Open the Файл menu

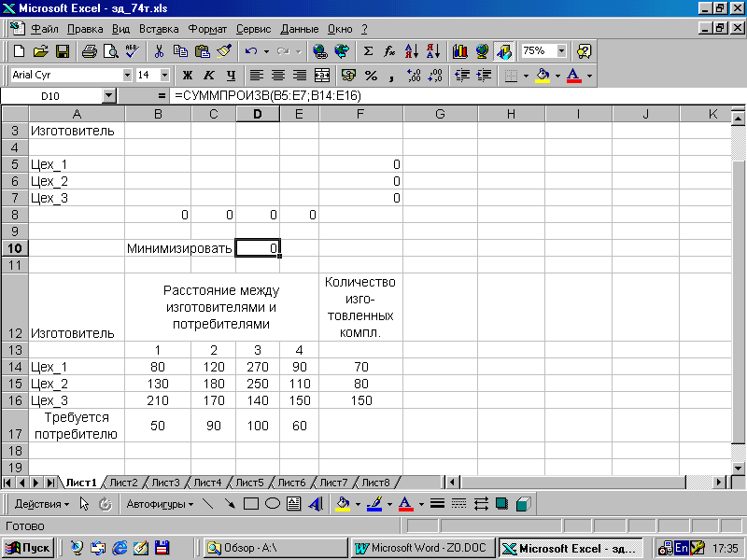pyautogui.click(x=44, y=29)
